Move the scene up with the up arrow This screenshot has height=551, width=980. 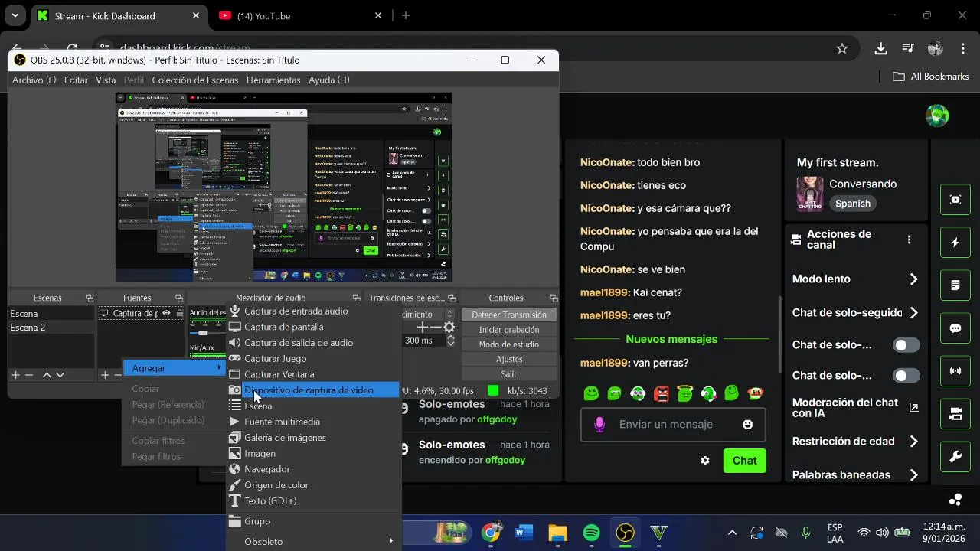47,375
